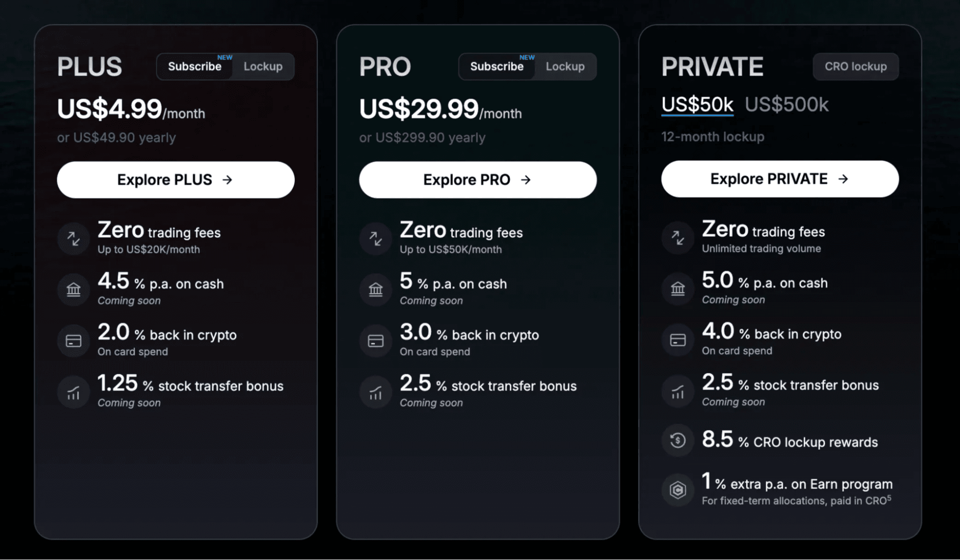The image size is (960, 560).
Task: Select the Subscribe option on PRO plan
Action: click(497, 67)
